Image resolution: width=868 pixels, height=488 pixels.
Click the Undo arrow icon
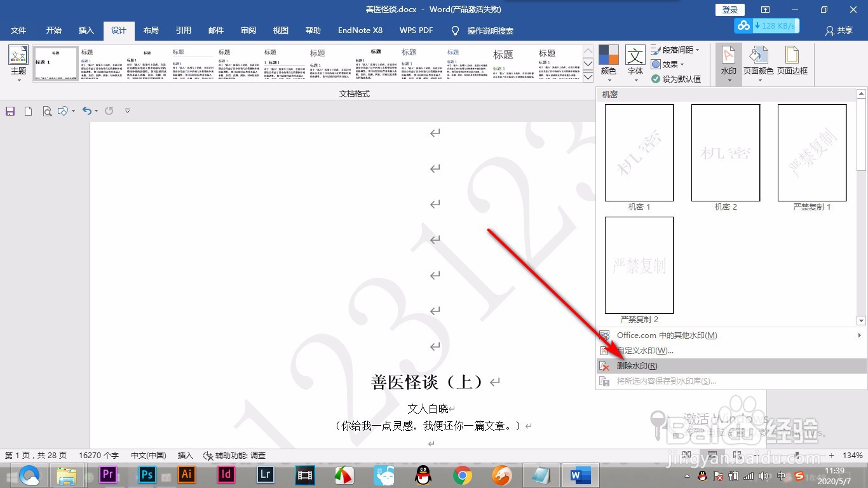[x=87, y=111]
